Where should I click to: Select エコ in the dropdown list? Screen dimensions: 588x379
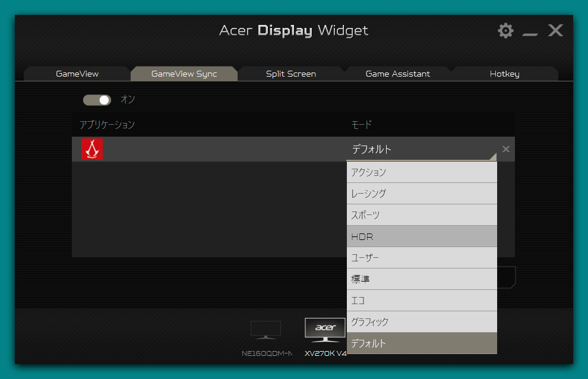(x=422, y=301)
